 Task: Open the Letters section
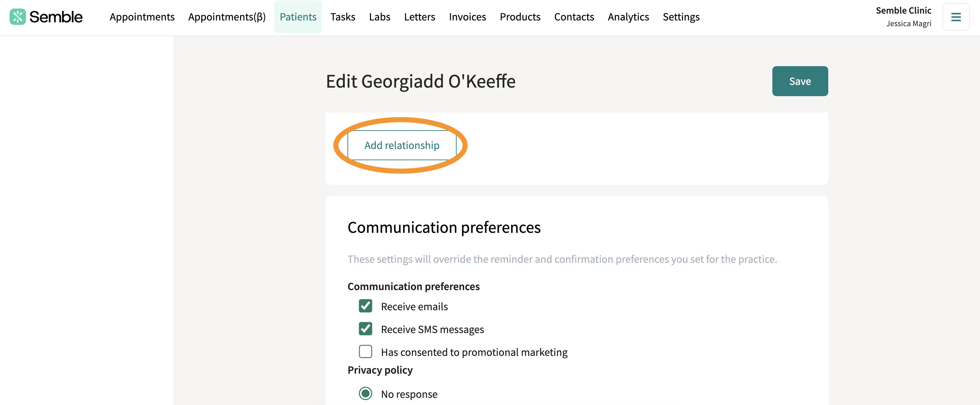tap(419, 17)
